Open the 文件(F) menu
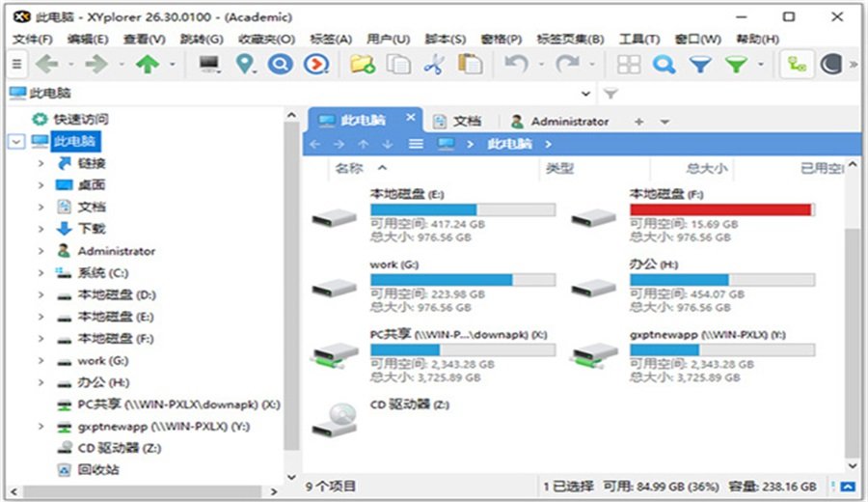 (x=33, y=39)
